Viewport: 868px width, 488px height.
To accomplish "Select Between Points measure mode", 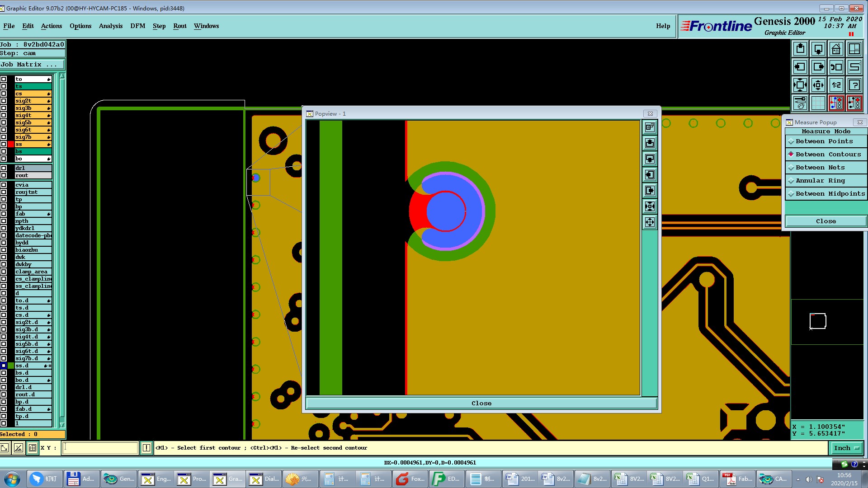I will 824,141.
